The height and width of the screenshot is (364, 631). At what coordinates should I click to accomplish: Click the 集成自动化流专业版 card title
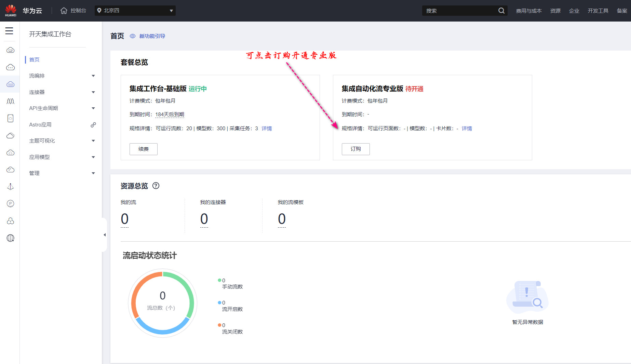373,89
